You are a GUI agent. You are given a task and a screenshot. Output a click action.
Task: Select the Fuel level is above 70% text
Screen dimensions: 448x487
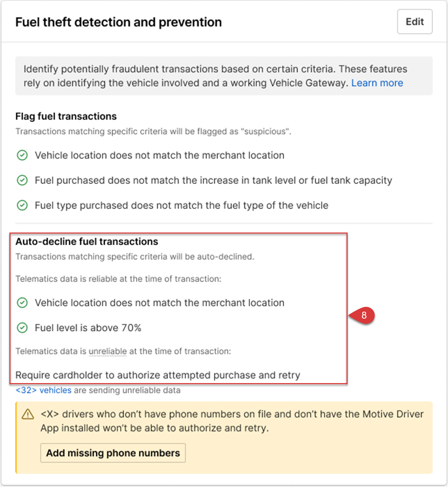tap(88, 328)
